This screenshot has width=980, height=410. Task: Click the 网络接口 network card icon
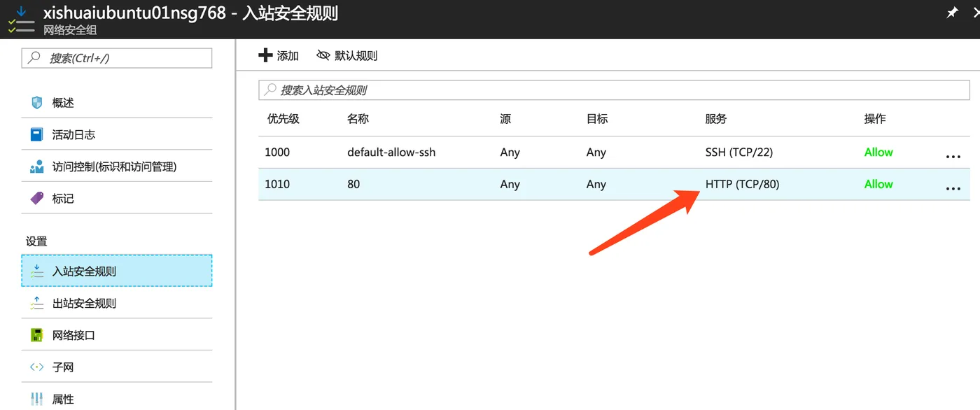[37, 335]
